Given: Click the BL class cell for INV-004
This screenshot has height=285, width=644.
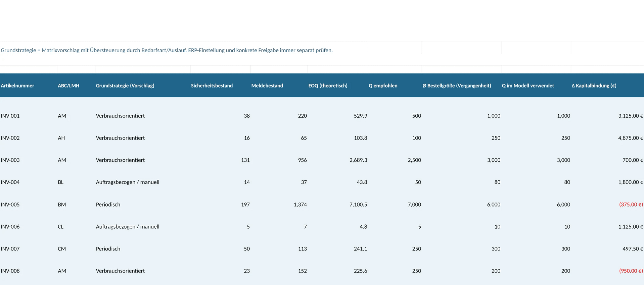Looking at the screenshot, I should [60, 182].
